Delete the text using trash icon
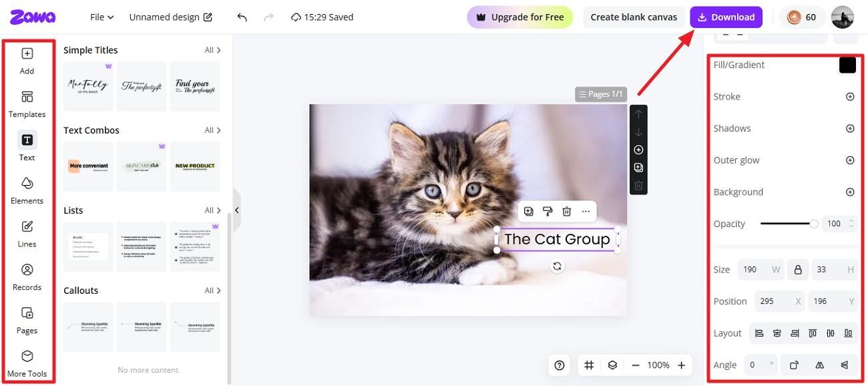 point(567,212)
